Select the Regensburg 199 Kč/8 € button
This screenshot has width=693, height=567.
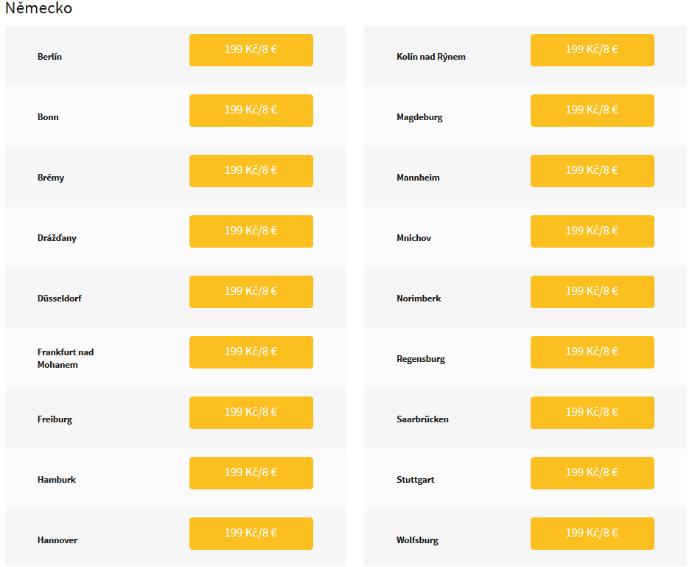[592, 352]
